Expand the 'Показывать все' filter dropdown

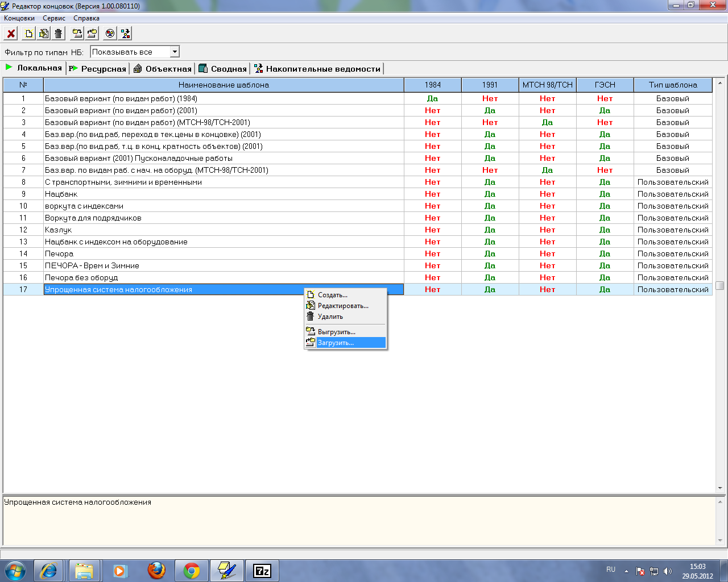pyautogui.click(x=175, y=52)
